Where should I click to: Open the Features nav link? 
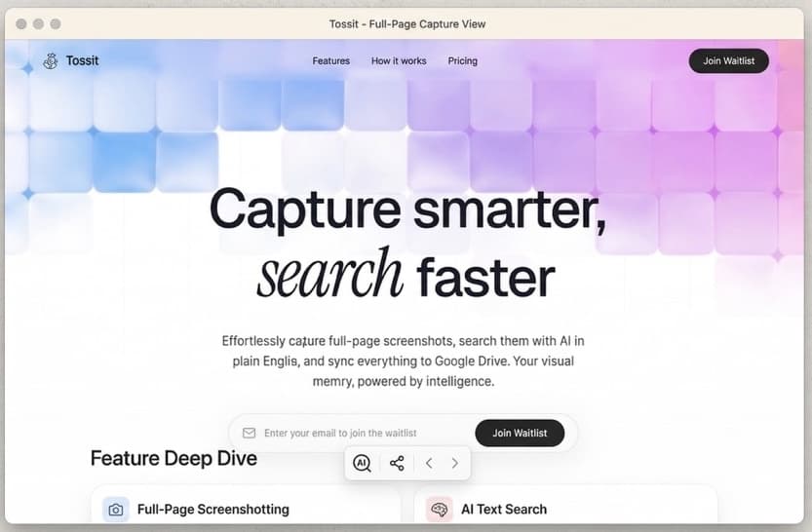point(330,61)
